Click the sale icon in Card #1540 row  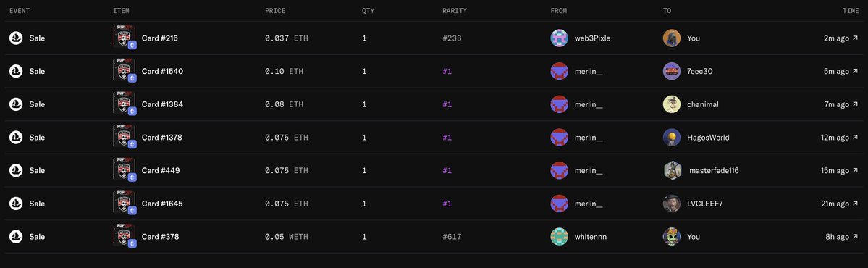click(16, 72)
